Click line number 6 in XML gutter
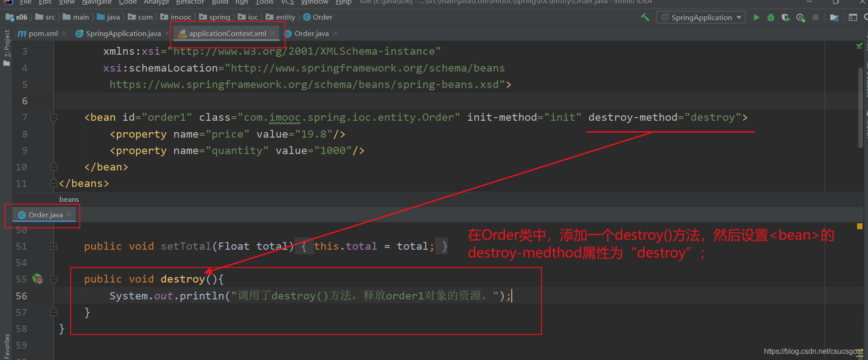 coord(25,101)
